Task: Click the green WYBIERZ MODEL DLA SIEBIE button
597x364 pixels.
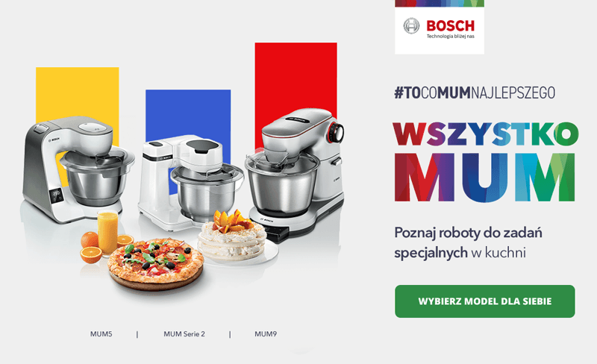Action: tap(484, 301)
